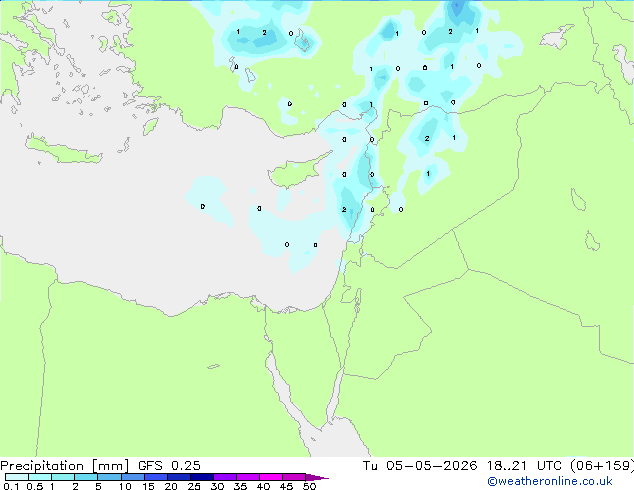The image size is (634, 490).
Task: Click the island of Crete on the map
Action: pos(63,150)
